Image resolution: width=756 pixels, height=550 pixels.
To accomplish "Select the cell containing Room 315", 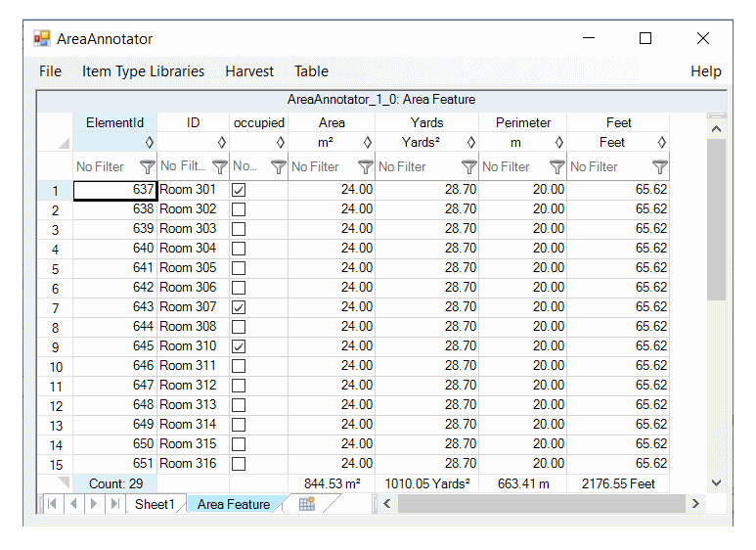I will point(194,444).
